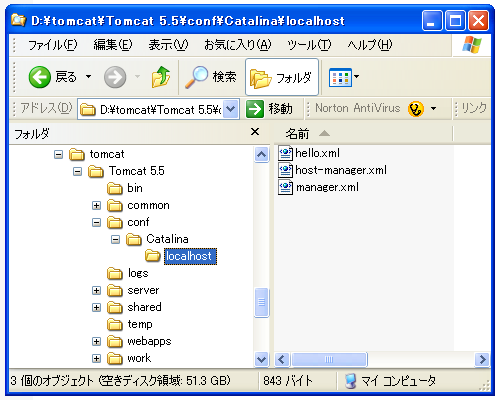498x400 pixels.
Task: Expand the server folder node
Action: click(96, 290)
